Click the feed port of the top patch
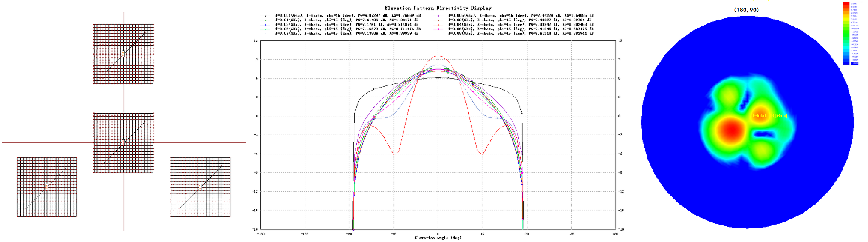Screen dimensions: 868x242 point(123,54)
